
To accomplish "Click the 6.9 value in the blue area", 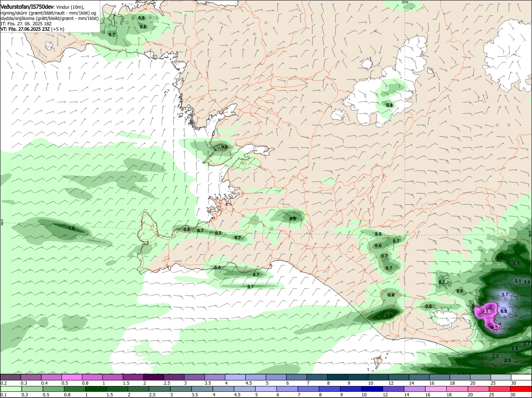I will (504, 311).
